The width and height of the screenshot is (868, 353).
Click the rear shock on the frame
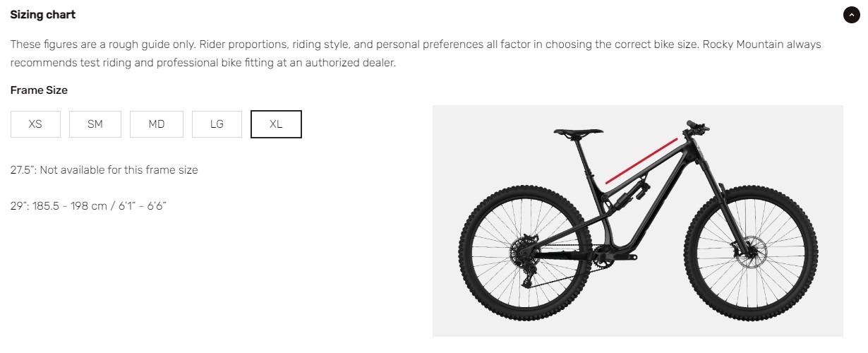[x=632, y=194]
